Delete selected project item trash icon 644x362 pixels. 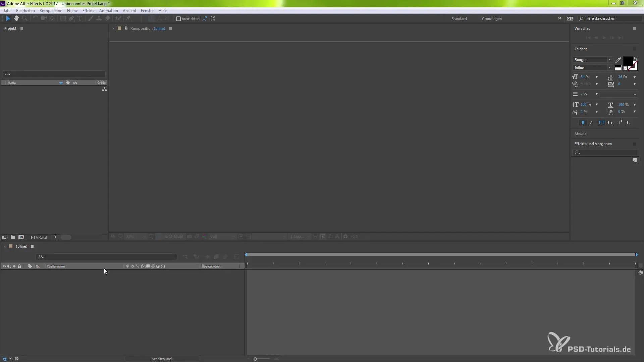(56, 237)
